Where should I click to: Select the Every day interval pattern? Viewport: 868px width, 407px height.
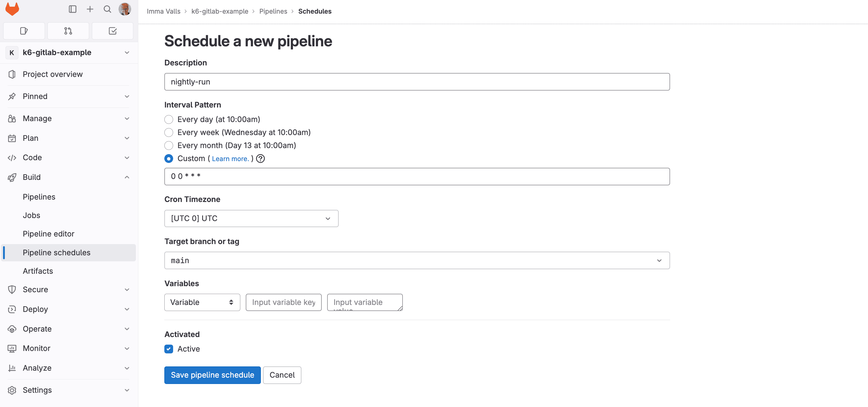click(x=169, y=119)
